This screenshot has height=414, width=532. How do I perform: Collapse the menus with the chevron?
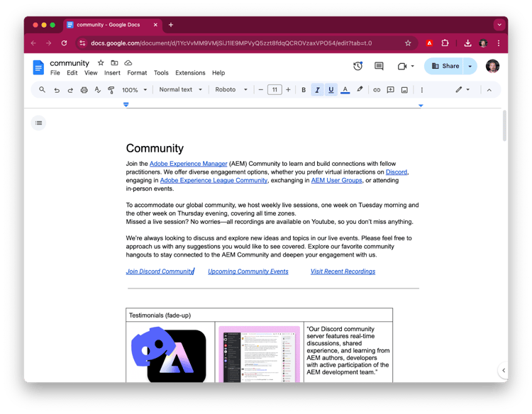tap(489, 90)
